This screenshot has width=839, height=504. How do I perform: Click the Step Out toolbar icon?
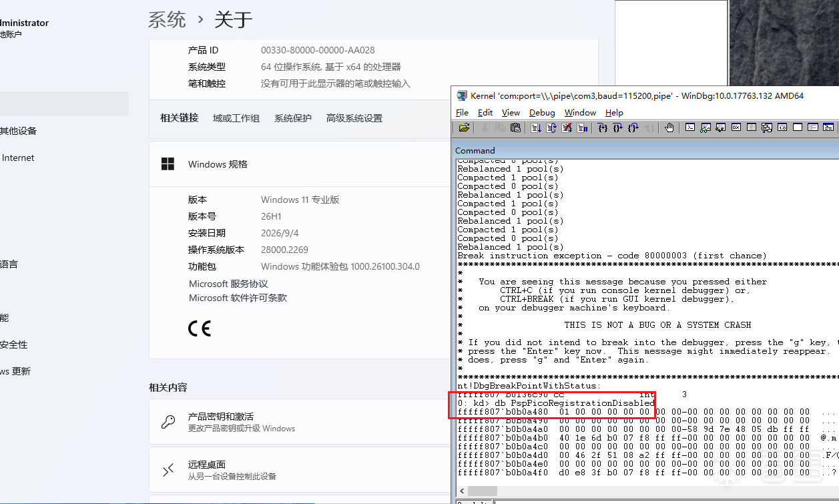(633, 128)
